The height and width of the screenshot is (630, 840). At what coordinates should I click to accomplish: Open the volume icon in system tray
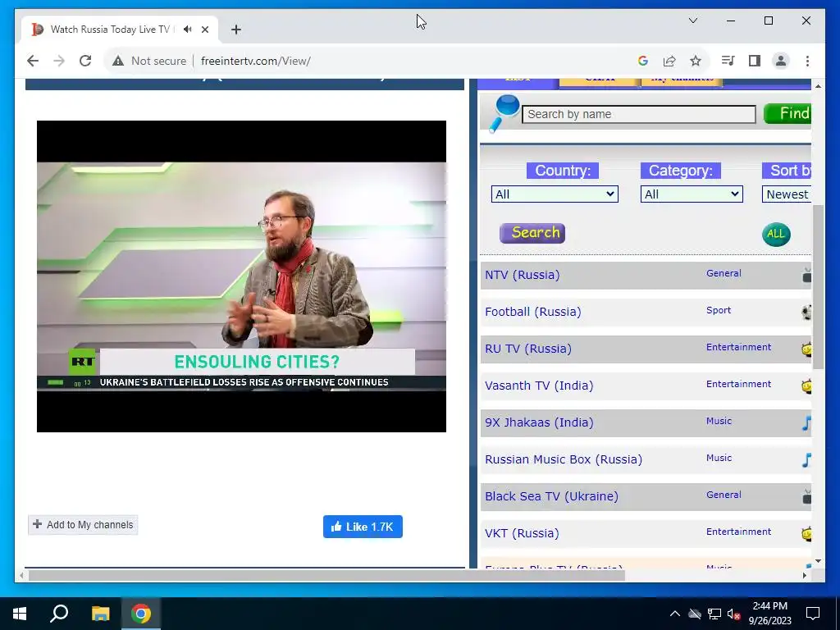(733, 614)
